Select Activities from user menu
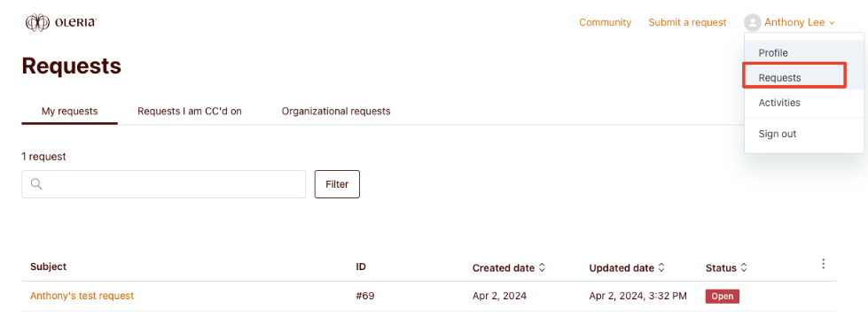Viewport: 868px width, 325px height. 804,103
